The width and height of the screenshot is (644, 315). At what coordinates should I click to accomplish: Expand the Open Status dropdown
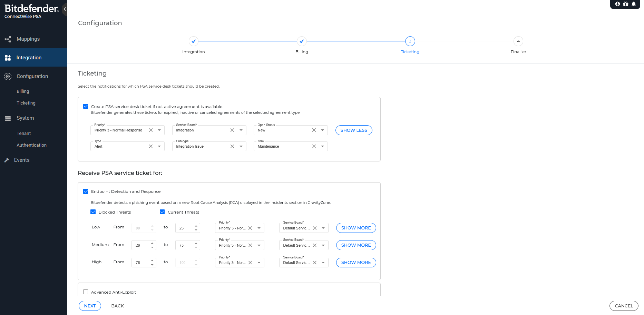322,130
